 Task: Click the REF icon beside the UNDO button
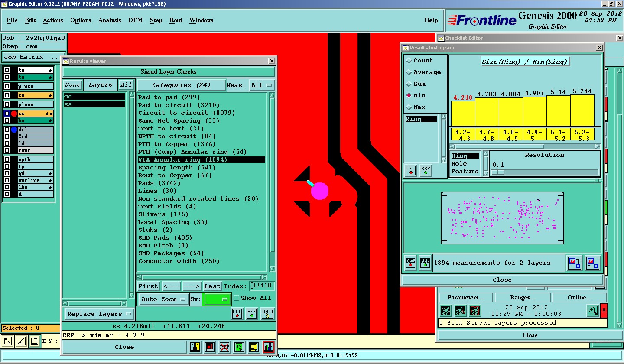[x=252, y=313]
